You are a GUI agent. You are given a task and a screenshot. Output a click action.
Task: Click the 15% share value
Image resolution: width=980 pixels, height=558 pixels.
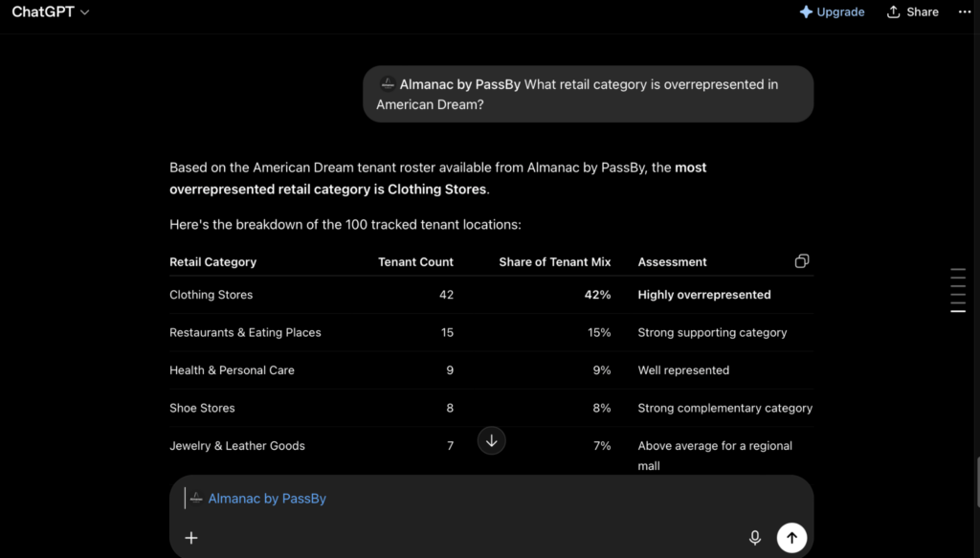click(599, 332)
